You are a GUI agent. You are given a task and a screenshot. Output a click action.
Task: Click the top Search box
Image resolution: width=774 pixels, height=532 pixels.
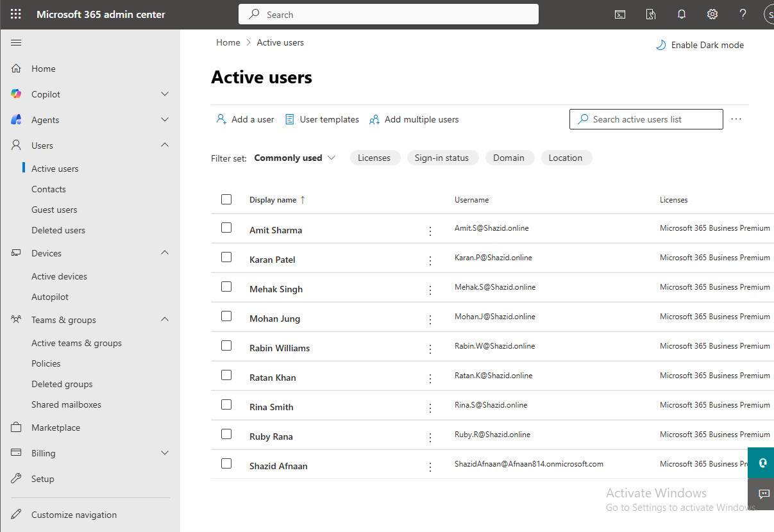[x=389, y=15]
